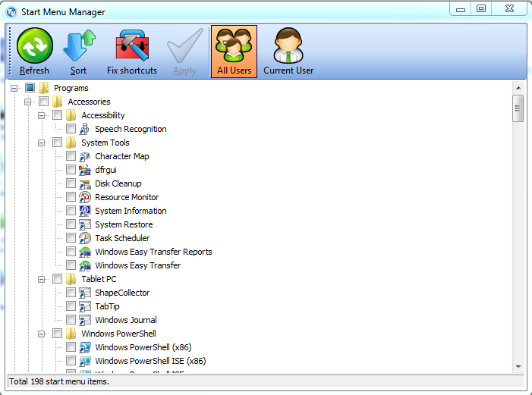Click the TabTip shortcut icon
532x395 pixels.
[x=84, y=306]
